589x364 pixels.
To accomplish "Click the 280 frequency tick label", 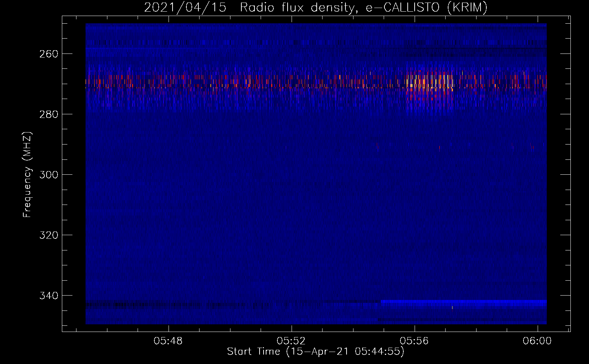I will pos(48,114).
